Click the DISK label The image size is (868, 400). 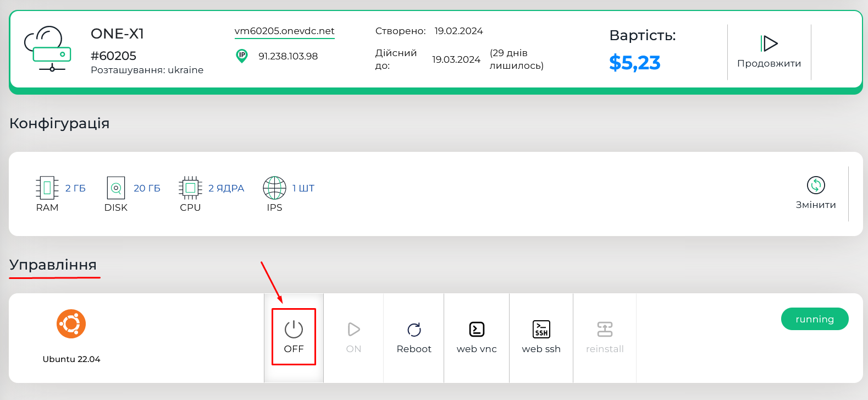[116, 207]
